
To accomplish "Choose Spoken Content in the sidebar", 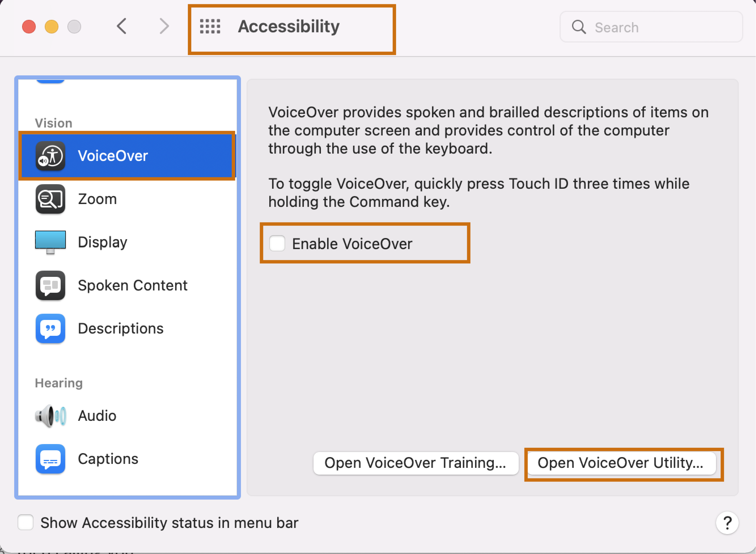I will (x=132, y=285).
